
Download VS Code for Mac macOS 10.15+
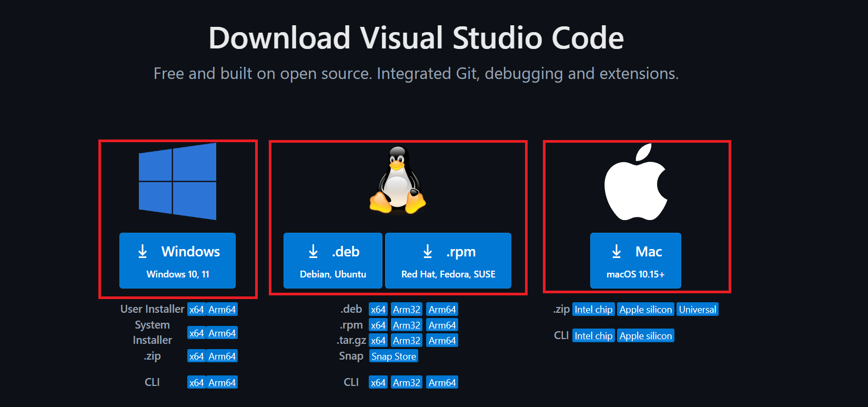pyautogui.click(x=635, y=261)
